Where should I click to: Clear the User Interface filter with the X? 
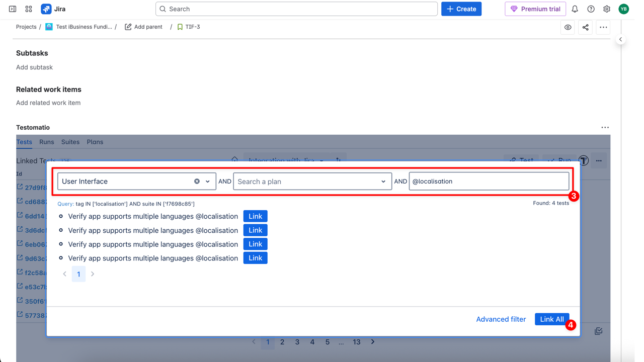click(x=197, y=181)
